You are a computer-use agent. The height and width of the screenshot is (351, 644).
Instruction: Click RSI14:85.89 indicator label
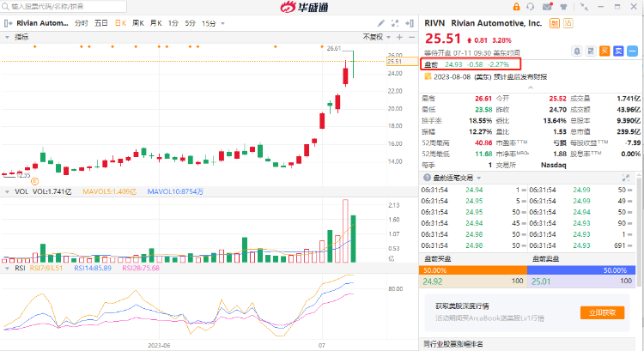coord(93,268)
